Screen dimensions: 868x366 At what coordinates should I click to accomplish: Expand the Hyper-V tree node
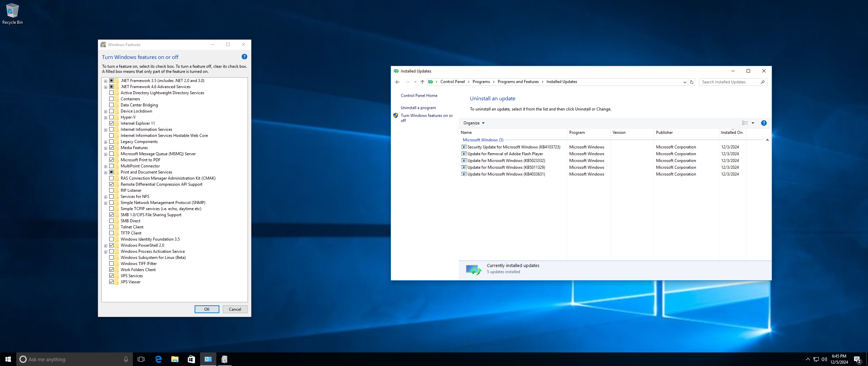[105, 118]
